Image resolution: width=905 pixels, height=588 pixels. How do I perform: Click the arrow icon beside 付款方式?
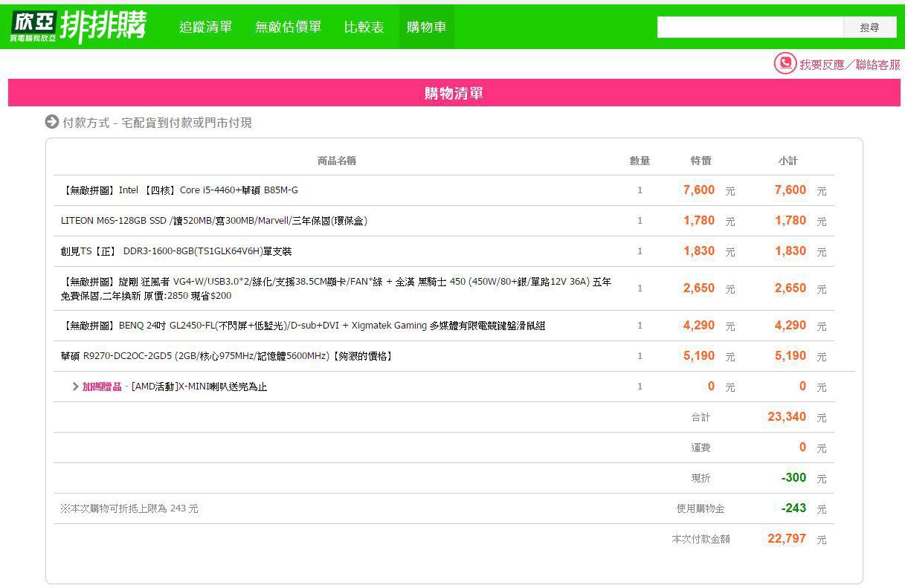pos(52,122)
